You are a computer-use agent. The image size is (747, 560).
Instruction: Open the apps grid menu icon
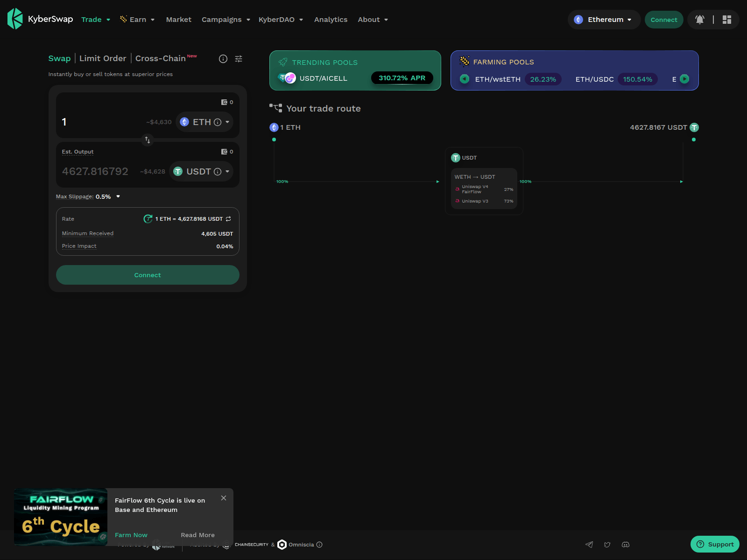727,20
